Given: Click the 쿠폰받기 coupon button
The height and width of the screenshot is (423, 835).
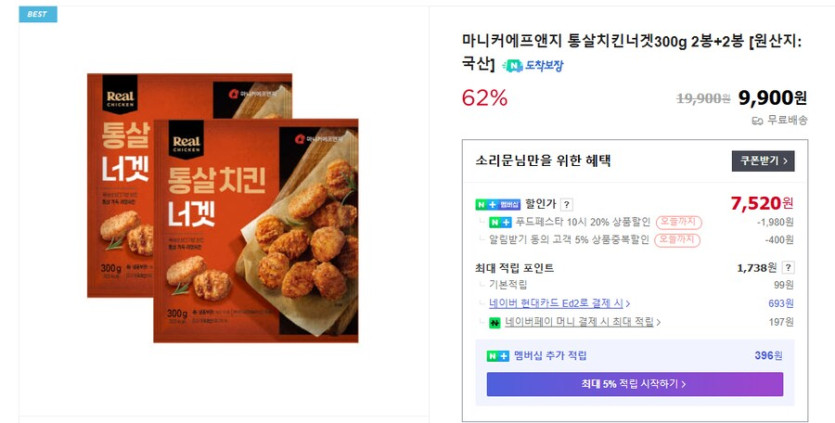Looking at the screenshot, I should coord(762,161).
